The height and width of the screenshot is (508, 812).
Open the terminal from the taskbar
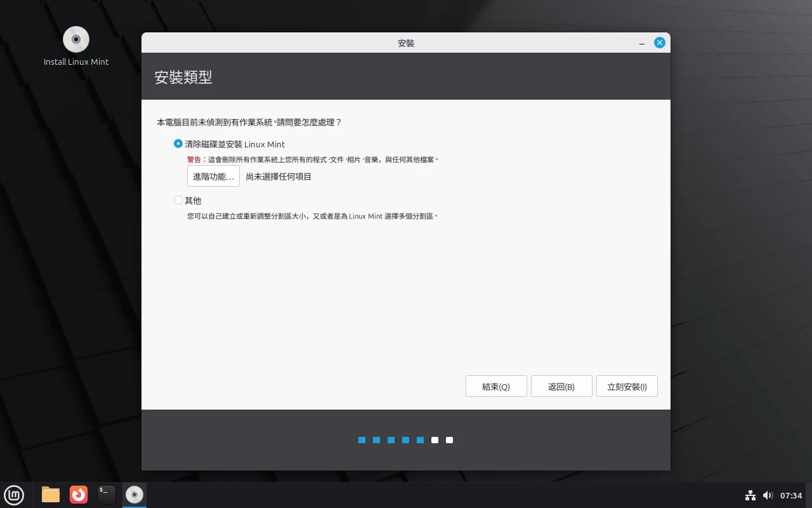click(x=107, y=495)
